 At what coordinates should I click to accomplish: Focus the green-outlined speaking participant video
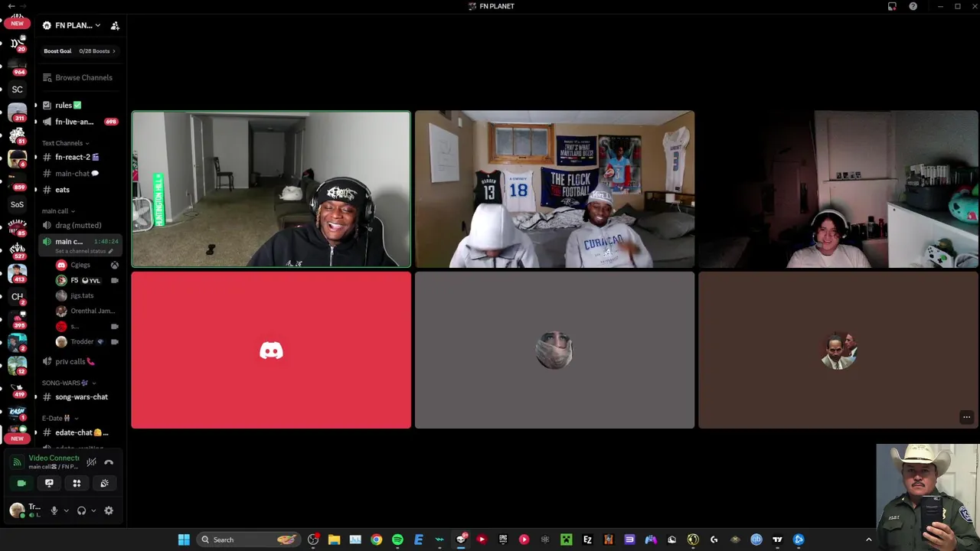click(x=271, y=190)
